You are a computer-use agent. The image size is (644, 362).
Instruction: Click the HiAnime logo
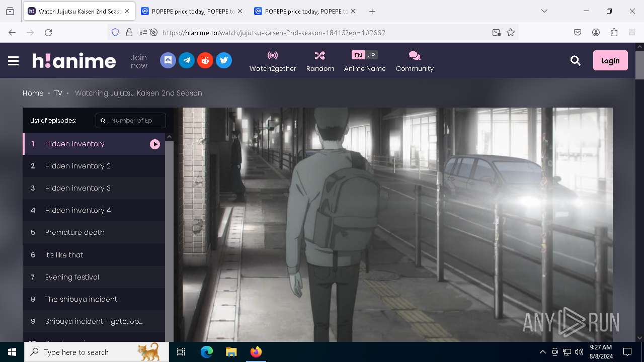point(74,61)
